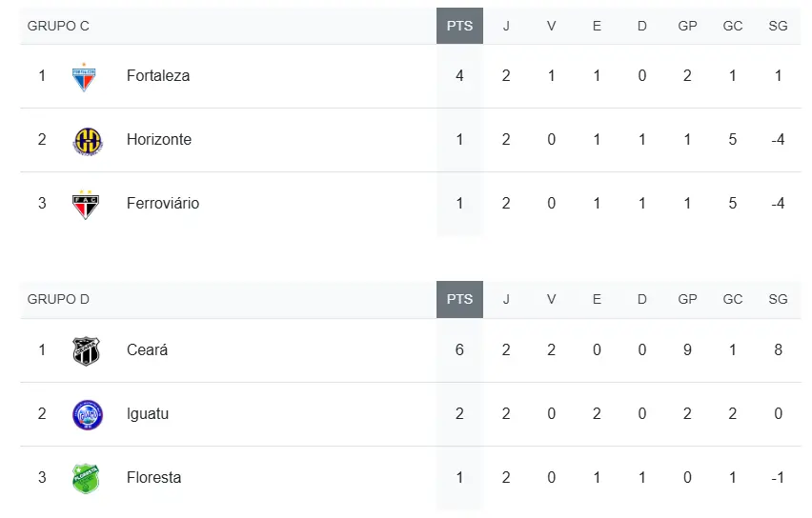Click the Fortaleza club crest icon

[85, 76]
